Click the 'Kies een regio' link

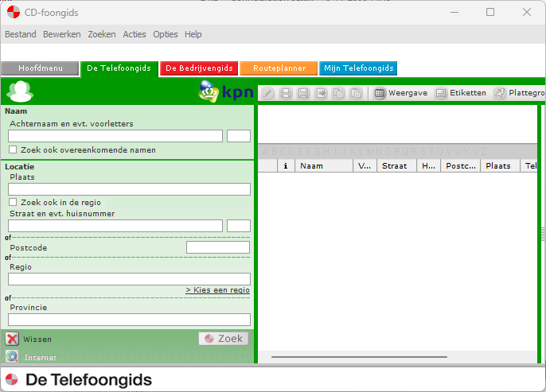coord(217,290)
